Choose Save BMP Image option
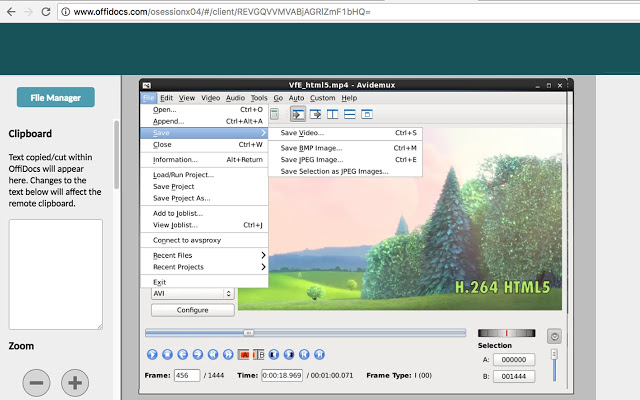 pos(345,148)
